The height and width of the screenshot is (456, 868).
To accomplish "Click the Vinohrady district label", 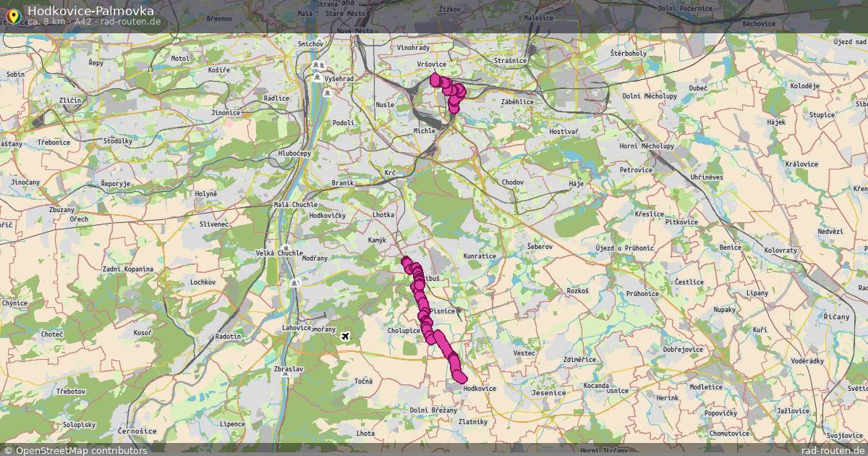I will pyautogui.click(x=413, y=48).
